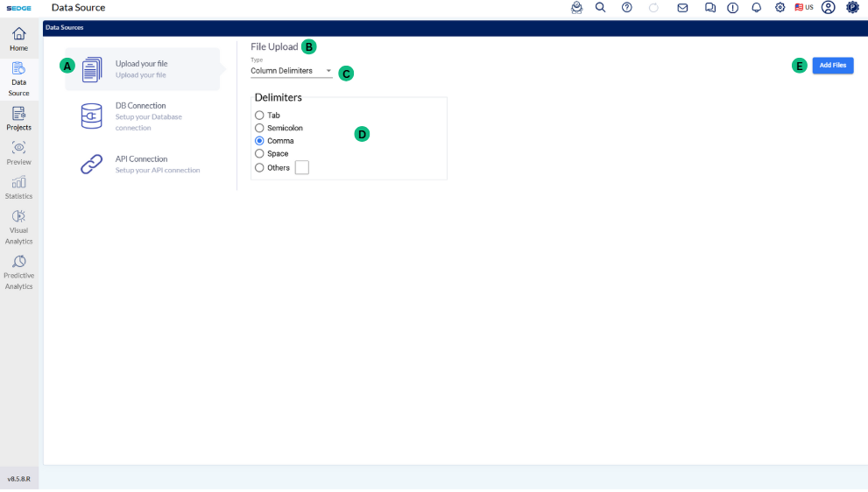This screenshot has width=868, height=492.
Task: Open the settings gear icon
Action: click(x=780, y=7)
